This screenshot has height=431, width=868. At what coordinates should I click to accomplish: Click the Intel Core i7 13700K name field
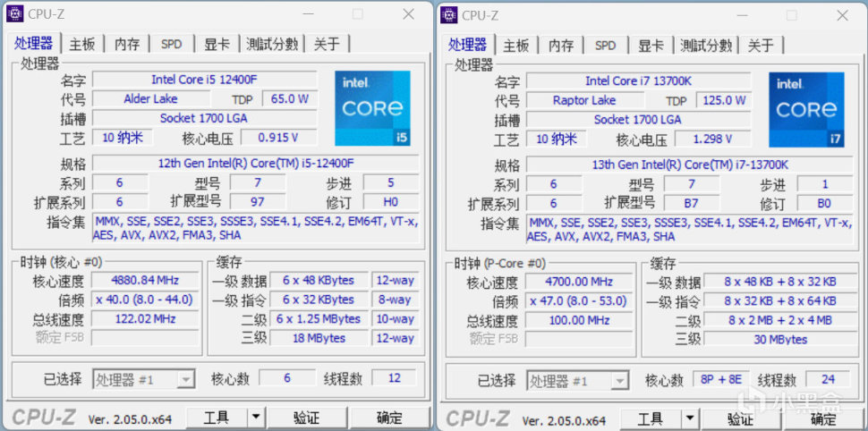tap(638, 81)
